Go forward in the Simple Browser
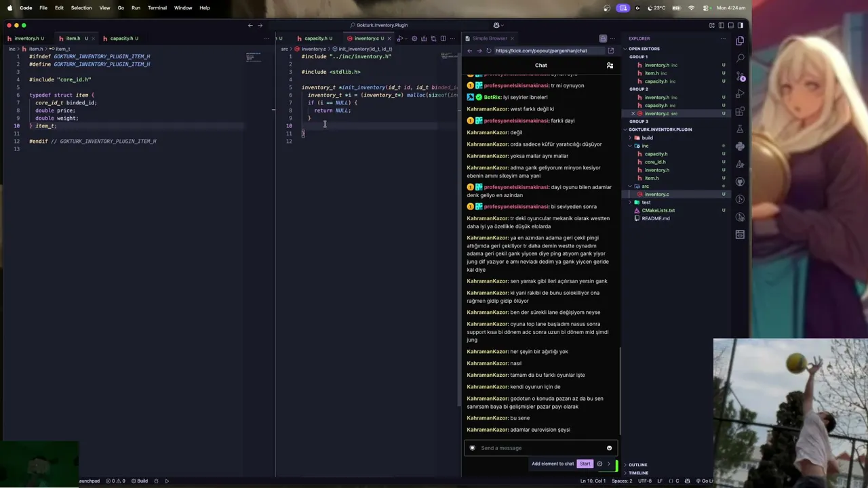 pyautogui.click(x=479, y=51)
